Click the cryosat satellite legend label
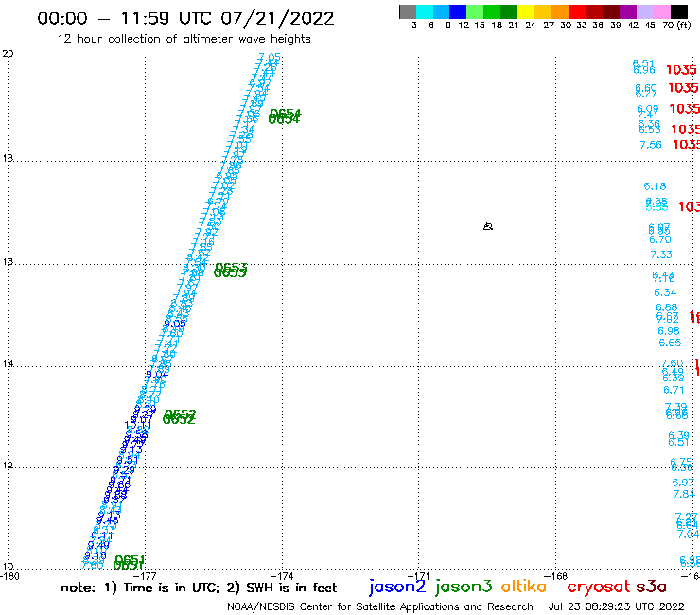The height and width of the screenshot is (615, 700). tap(599, 588)
